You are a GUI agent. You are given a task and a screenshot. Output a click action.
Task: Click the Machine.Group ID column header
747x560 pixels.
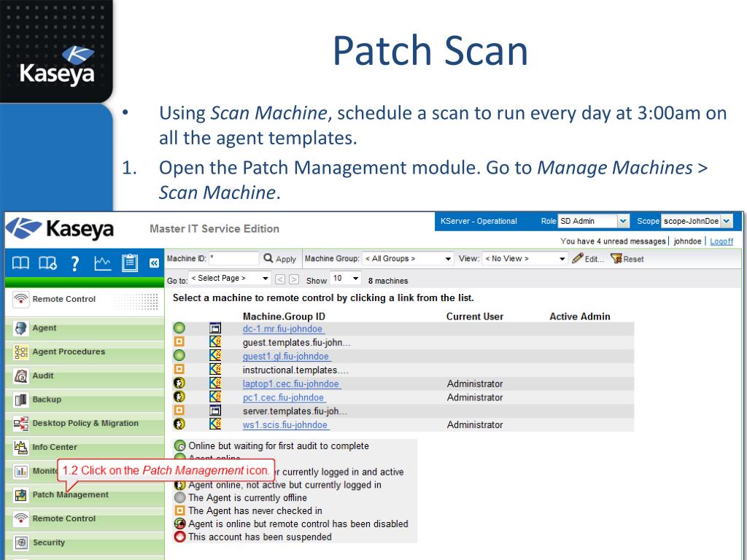tap(284, 316)
